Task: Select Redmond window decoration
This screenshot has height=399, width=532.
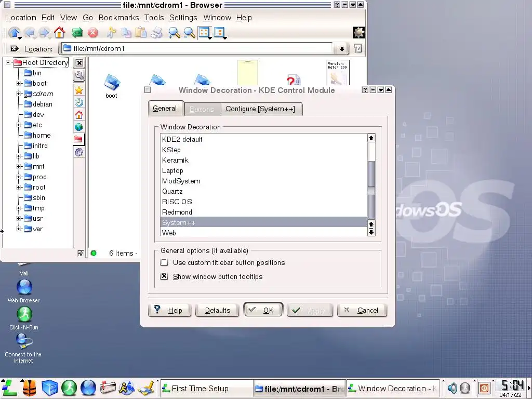Action: click(x=263, y=212)
